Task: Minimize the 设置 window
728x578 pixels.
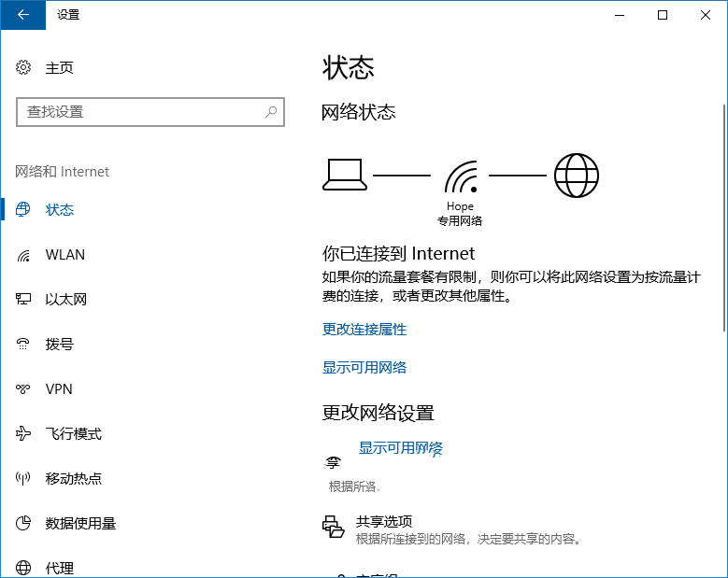Action: pyautogui.click(x=620, y=15)
